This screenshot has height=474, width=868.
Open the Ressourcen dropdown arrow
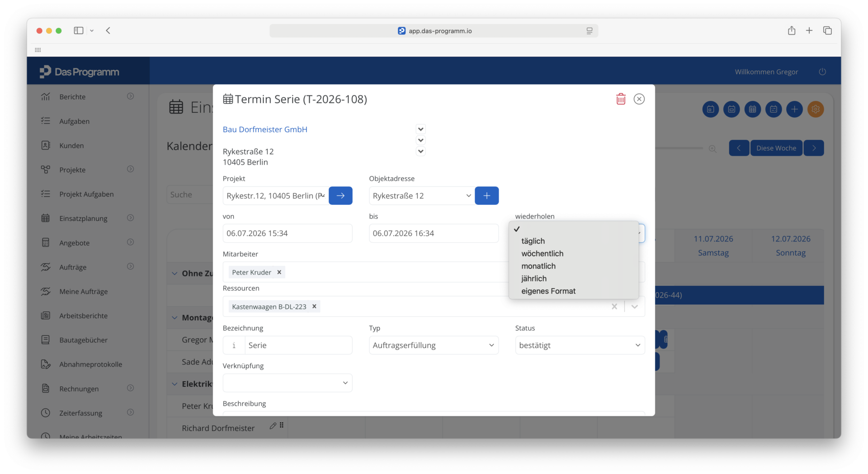635,307
